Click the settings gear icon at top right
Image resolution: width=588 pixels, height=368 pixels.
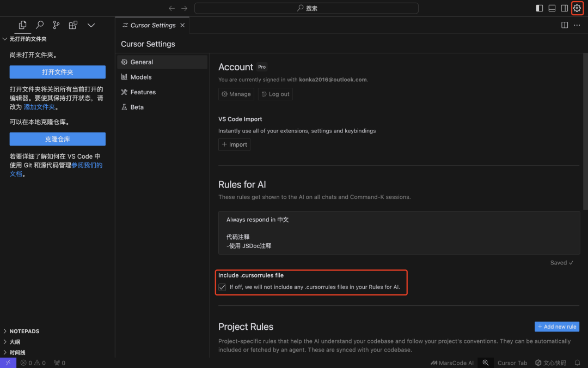(x=577, y=8)
